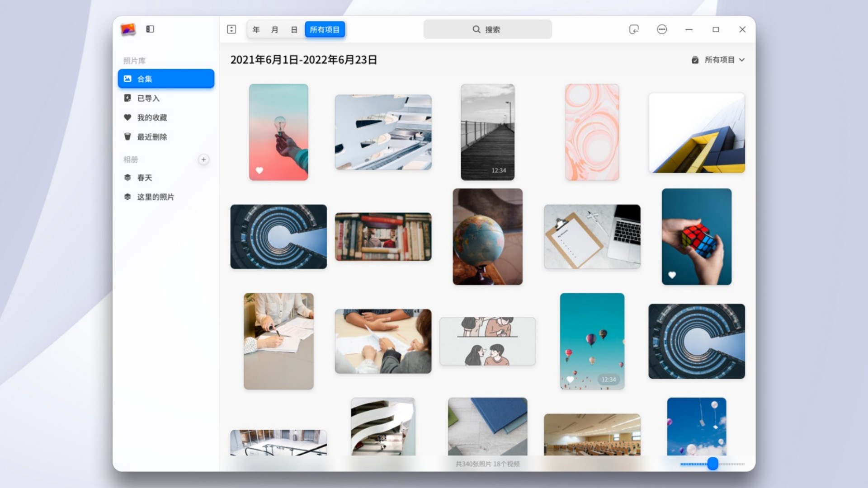Viewport: 868px width, 488px height.
Task: Select the 日 day view button
Action: pos(294,30)
